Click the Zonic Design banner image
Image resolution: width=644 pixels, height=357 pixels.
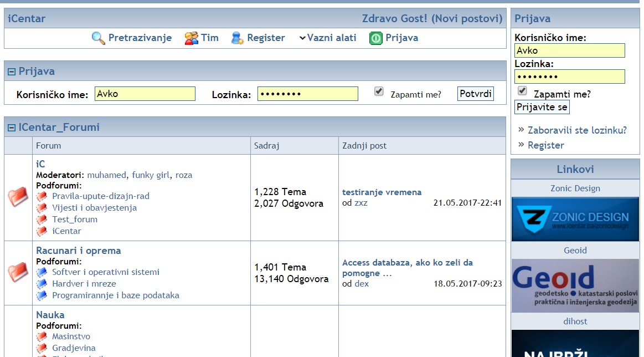point(575,219)
